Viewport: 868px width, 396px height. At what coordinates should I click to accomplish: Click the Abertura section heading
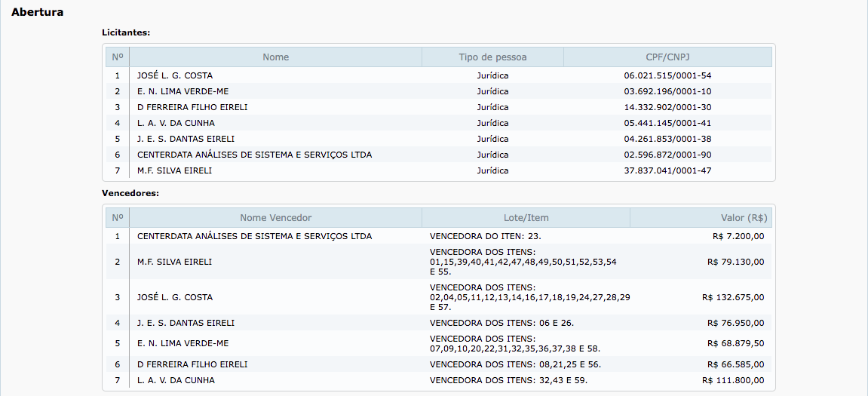coord(38,13)
